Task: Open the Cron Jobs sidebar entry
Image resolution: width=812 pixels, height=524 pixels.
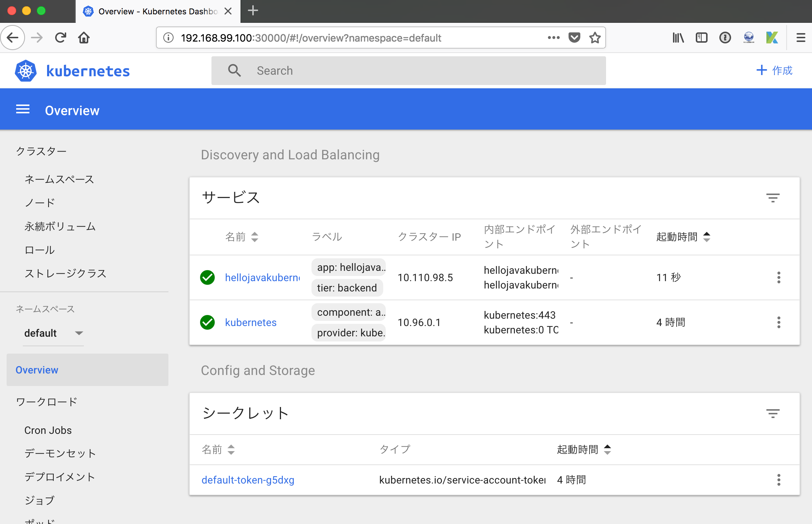Action: pyautogui.click(x=48, y=430)
